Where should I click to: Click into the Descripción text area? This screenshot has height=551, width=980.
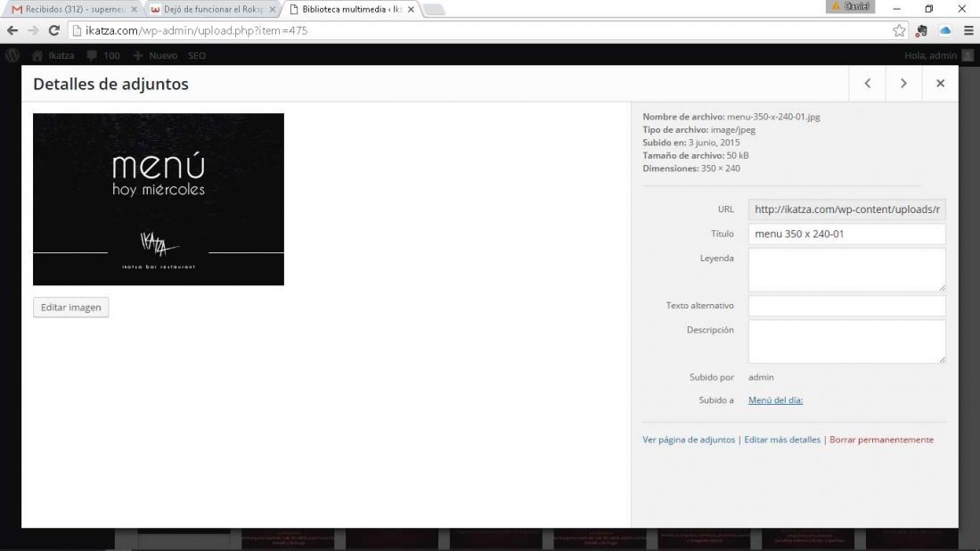pos(847,341)
